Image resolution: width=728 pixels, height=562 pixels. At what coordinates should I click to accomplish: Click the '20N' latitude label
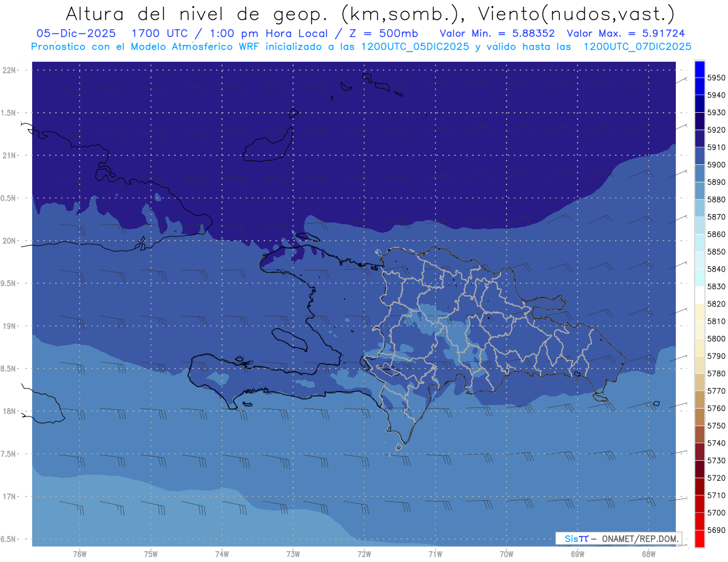pos(9,241)
